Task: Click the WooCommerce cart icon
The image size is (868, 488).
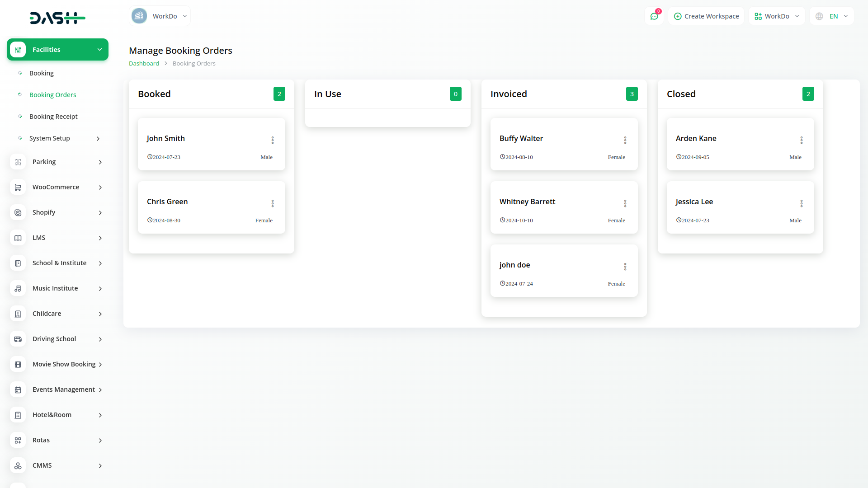Action: tap(18, 187)
